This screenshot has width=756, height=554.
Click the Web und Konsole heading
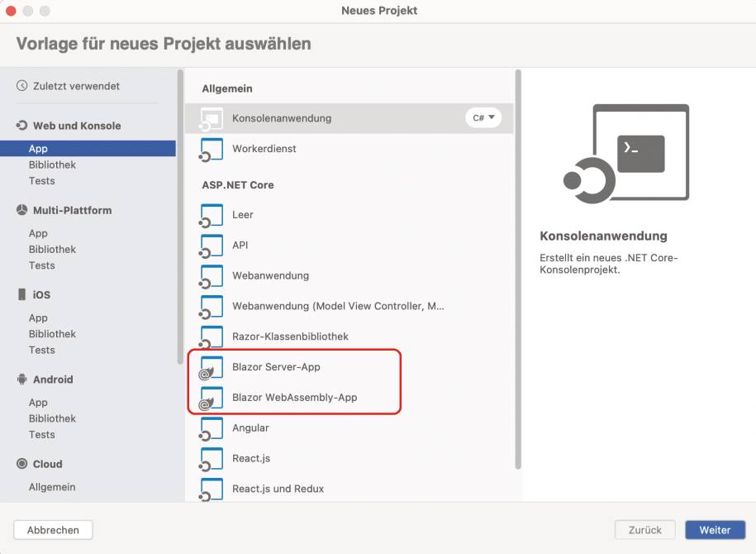click(77, 126)
